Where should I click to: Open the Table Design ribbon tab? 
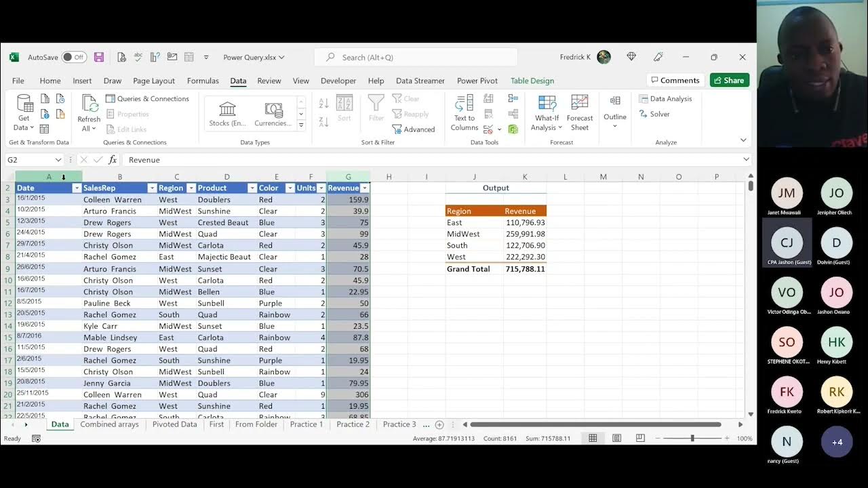point(532,81)
